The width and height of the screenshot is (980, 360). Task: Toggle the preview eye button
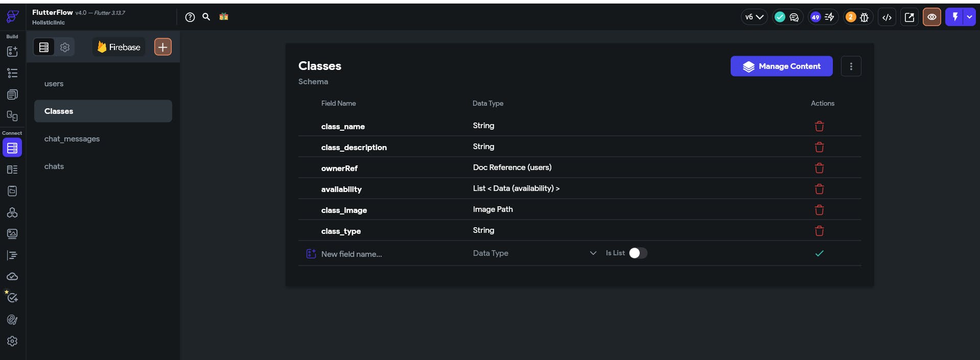931,17
